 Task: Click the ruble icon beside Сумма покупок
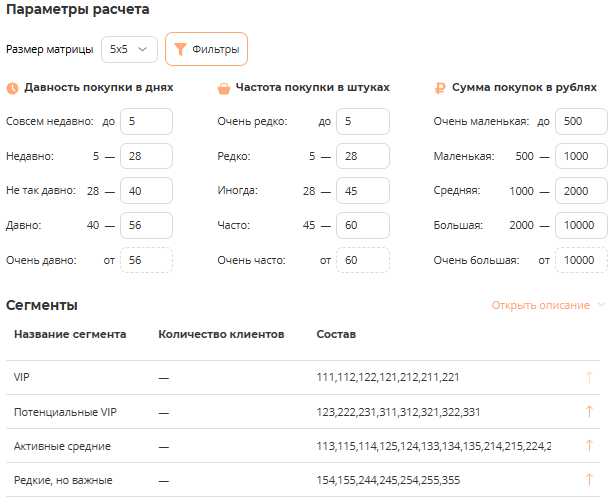[440, 88]
